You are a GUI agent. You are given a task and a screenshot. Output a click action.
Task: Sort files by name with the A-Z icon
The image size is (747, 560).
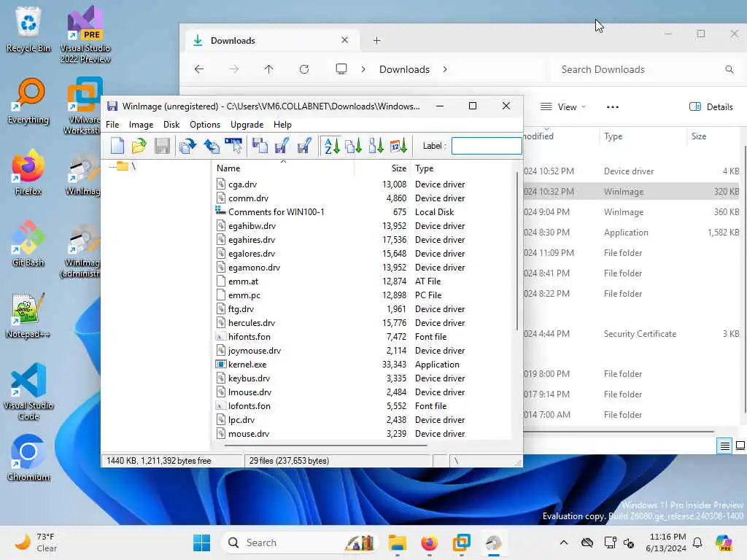point(332,146)
